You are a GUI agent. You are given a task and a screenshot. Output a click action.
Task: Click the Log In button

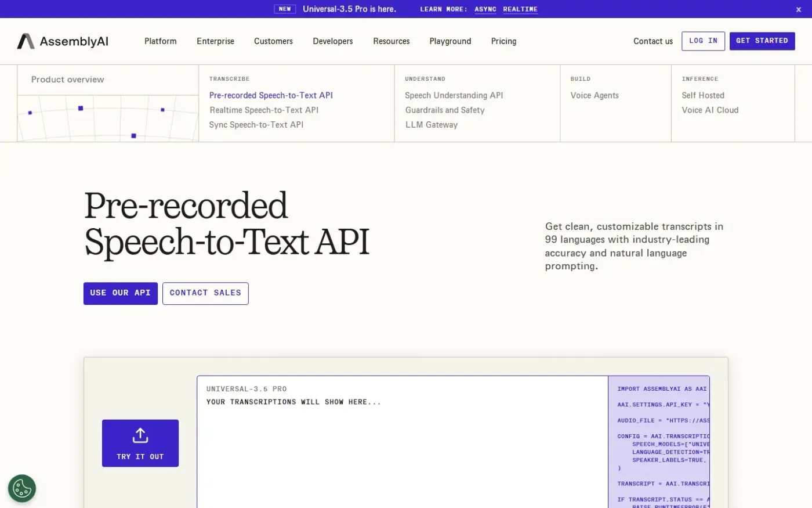(x=703, y=41)
